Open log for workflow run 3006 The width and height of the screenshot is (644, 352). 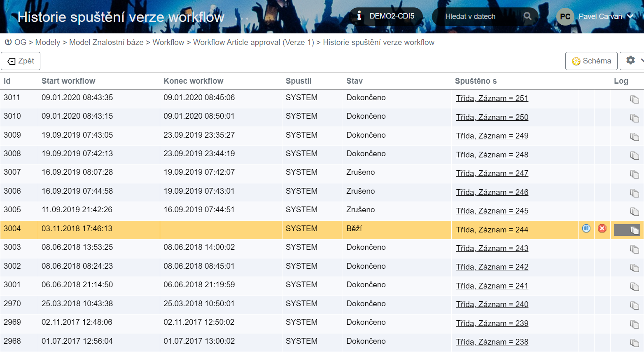635,193
